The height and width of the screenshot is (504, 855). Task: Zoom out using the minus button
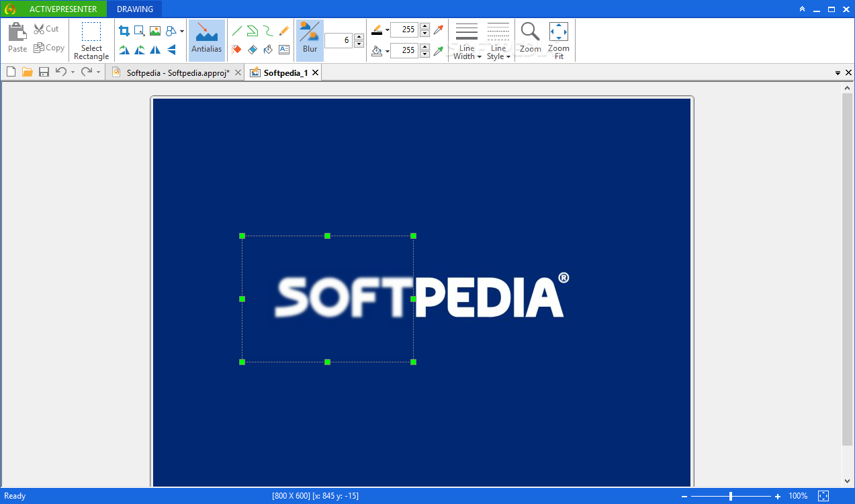pyautogui.click(x=684, y=496)
